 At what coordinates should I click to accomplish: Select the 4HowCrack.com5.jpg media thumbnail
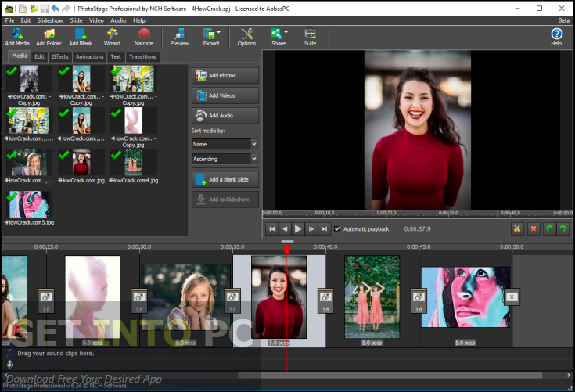(x=29, y=204)
